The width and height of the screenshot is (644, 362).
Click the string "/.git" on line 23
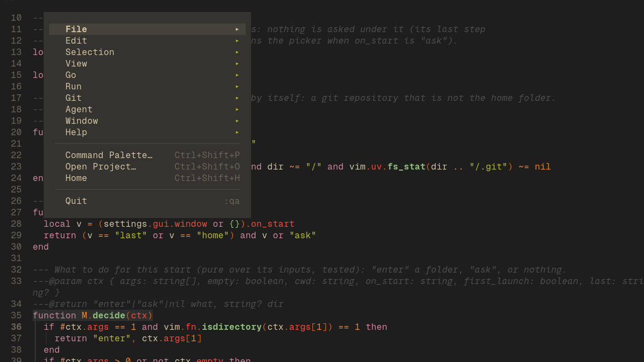(489, 167)
